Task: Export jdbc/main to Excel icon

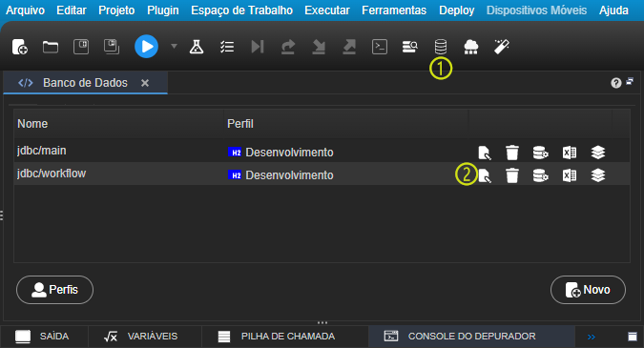Action: coord(570,153)
